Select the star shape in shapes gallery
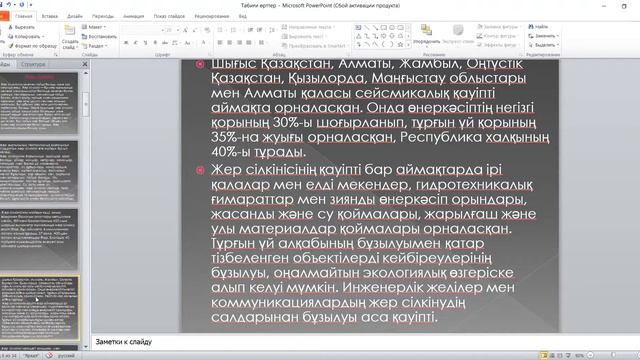The image size is (640, 360). (x=400, y=44)
